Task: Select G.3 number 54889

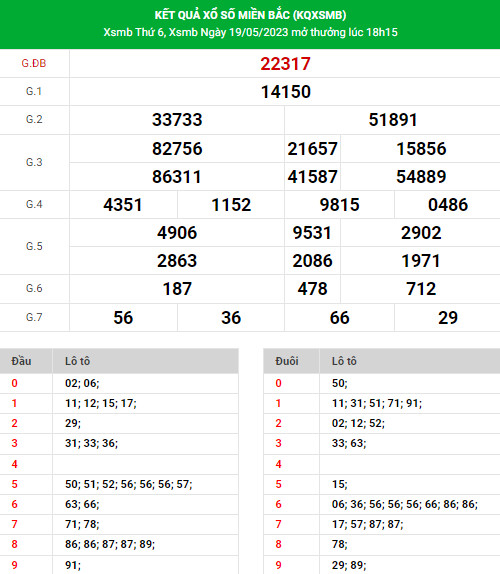Action: click(x=421, y=176)
